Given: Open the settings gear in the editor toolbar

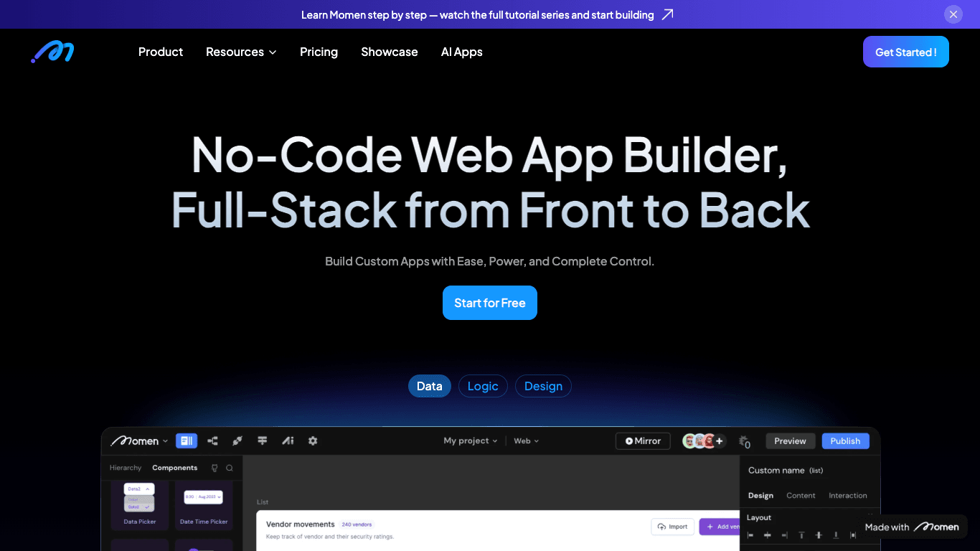Looking at the screenshot, I should point(313,441).
